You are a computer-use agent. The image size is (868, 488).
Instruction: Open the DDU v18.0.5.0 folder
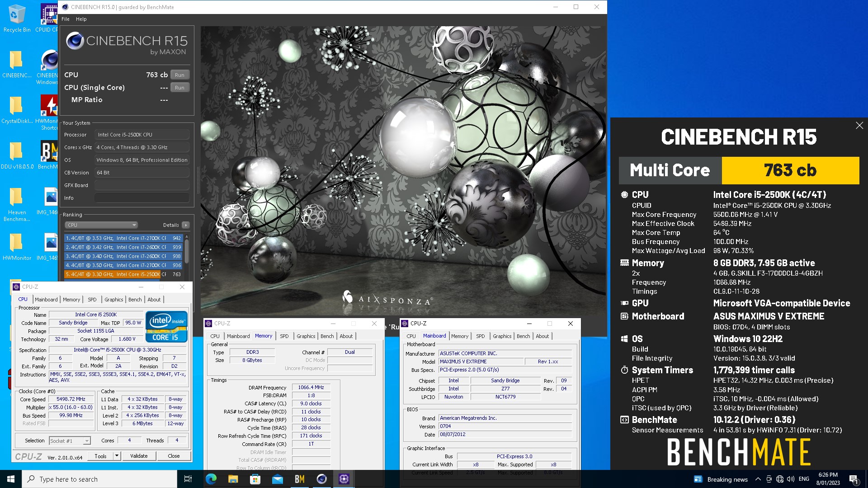[x=17, y=155]
